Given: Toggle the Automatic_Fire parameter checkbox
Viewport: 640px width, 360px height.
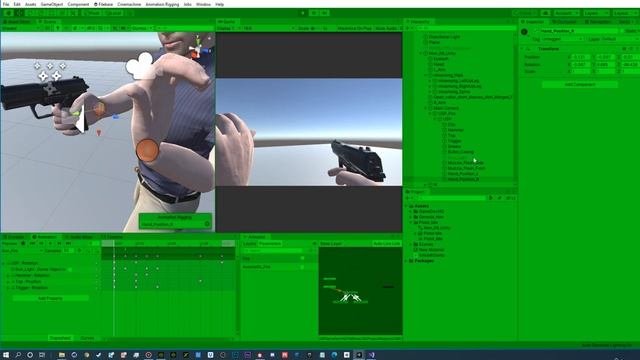Looking at the screenshot, I should [x=302, y=267].
